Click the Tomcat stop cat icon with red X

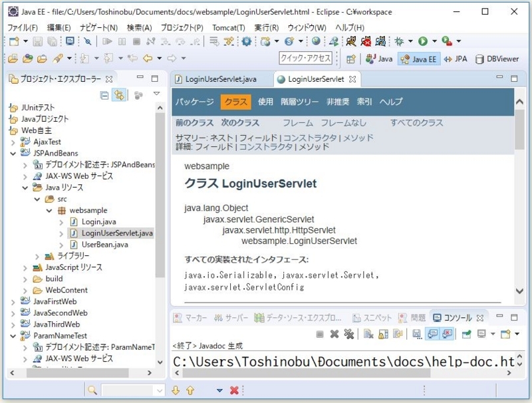click(x=366, y=41)
